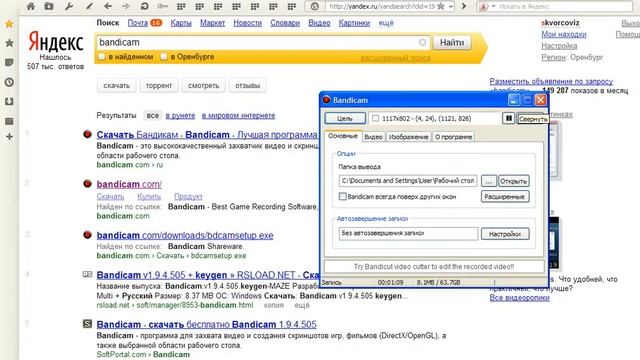Click the 'отзывы' suggestion button

[x=247, y=86]
